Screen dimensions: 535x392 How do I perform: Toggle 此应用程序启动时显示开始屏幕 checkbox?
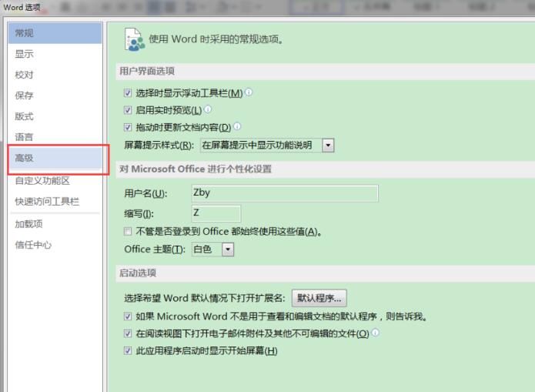point(128,350)
